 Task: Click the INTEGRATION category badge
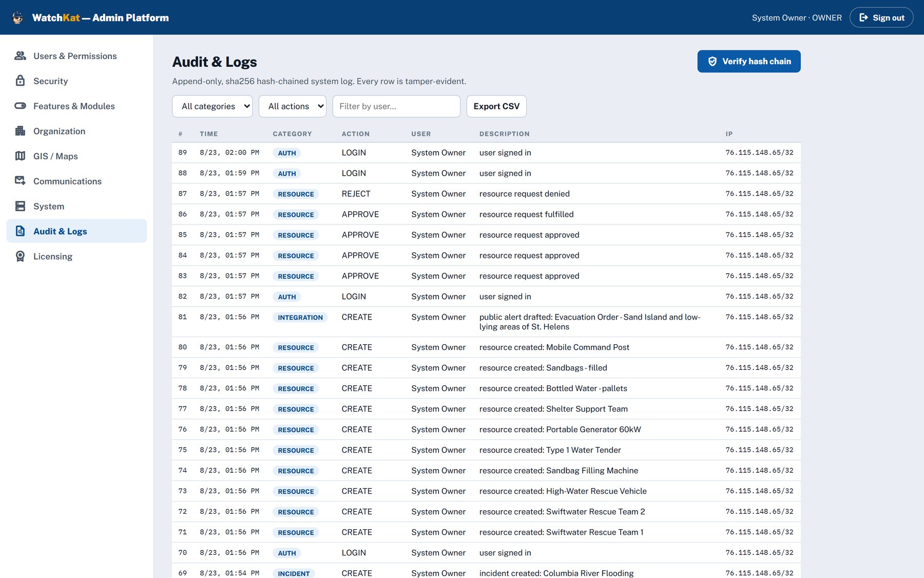coord(300,318)
